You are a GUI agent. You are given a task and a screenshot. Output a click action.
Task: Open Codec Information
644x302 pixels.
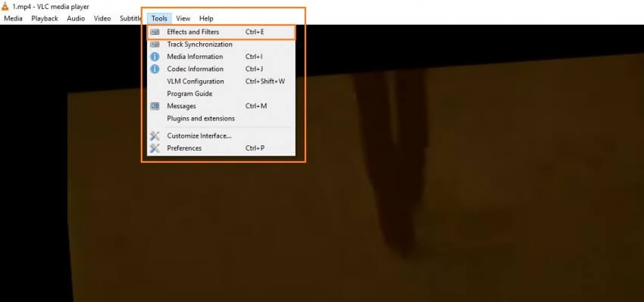click(x=221, y=69)
